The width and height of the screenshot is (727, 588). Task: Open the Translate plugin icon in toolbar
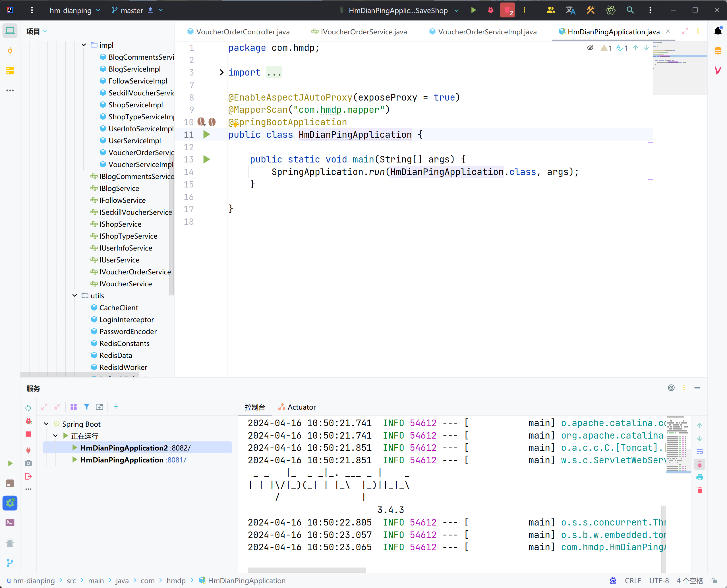pyautogui.click(x=570, y=10)
